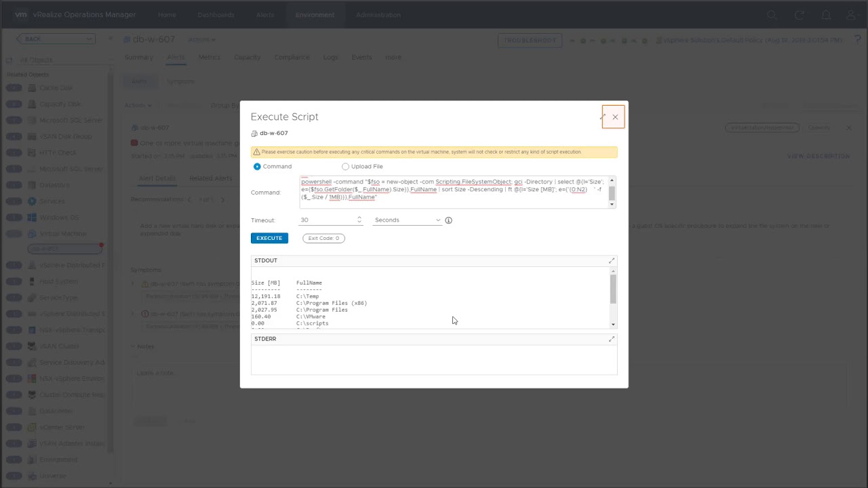The width and height of the screenshot is (868, 488).
Task: Open the user account icon menu
Action: point(852,15)
